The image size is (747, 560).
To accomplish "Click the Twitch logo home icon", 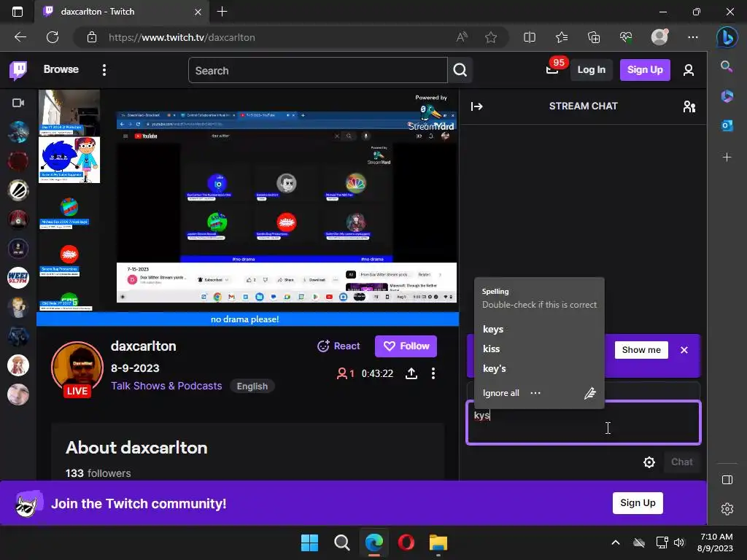I will [x=18, y=70].
